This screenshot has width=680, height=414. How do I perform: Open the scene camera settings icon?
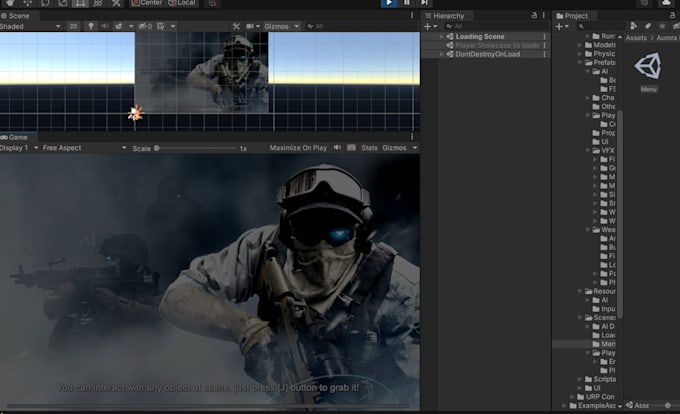point(253,26)
